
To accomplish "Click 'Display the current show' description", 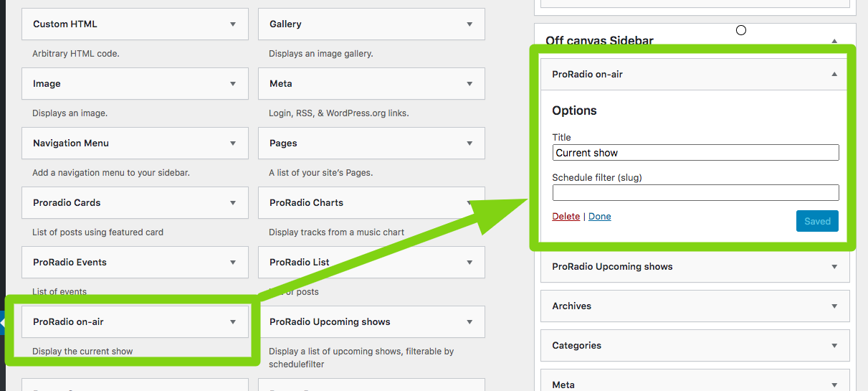I will [82, 352].
